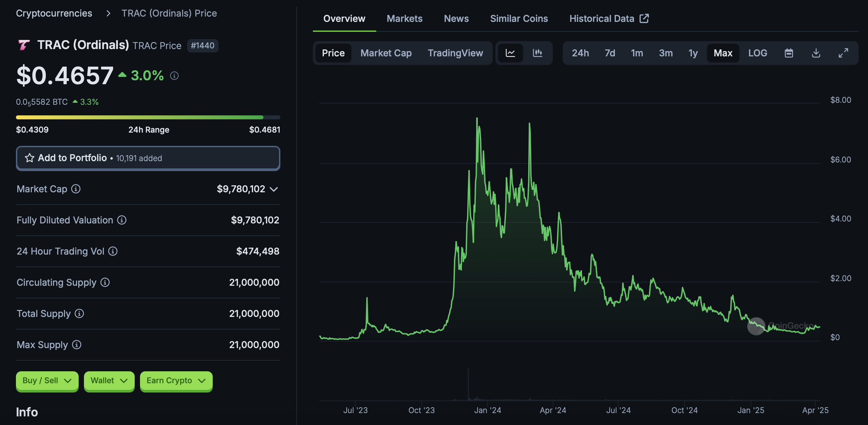Click external link icon beside Historical Data
This screenshot has width=868, height=425.
tap(644, 18)
